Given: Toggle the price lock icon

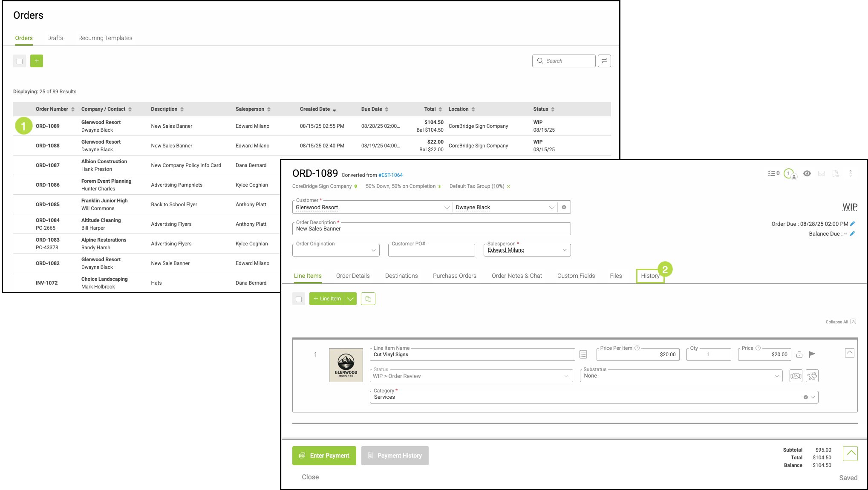Looking at the screenshot, I should pos(799,355).
